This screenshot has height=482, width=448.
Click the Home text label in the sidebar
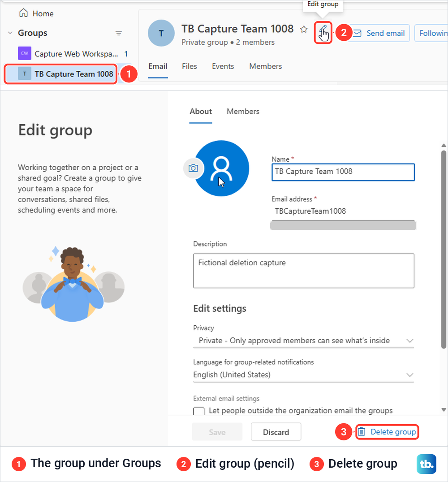[x=43, y=13]
